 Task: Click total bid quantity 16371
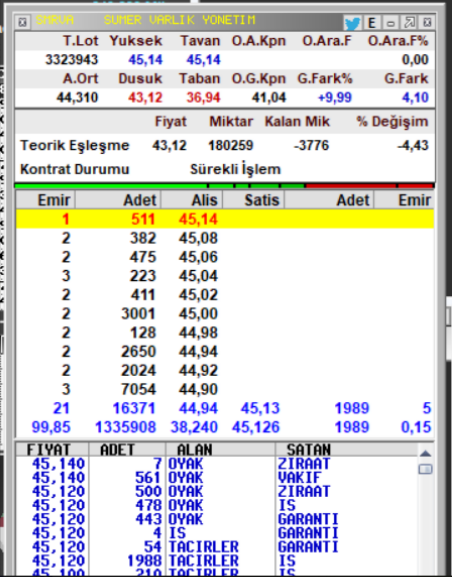click(134, 408)
